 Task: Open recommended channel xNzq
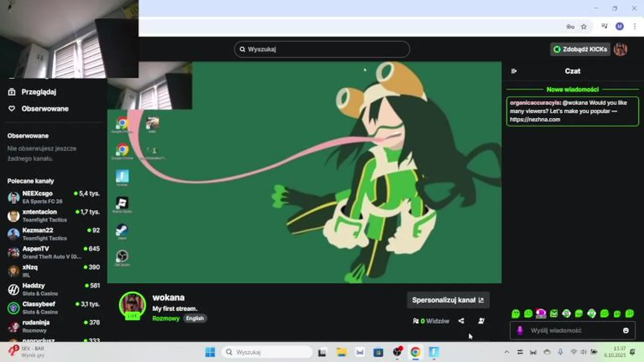tap(53, 271)
